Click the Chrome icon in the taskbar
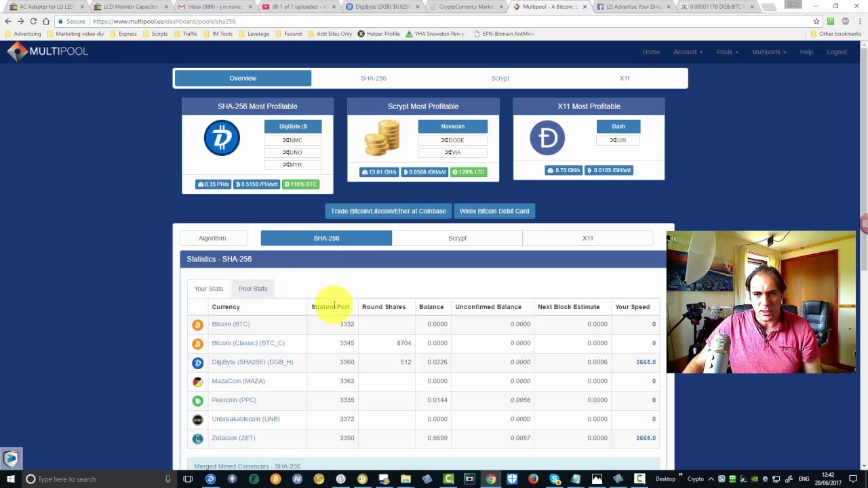The width and height of the screenshot is (868, 488). click(x=490, y=479)
